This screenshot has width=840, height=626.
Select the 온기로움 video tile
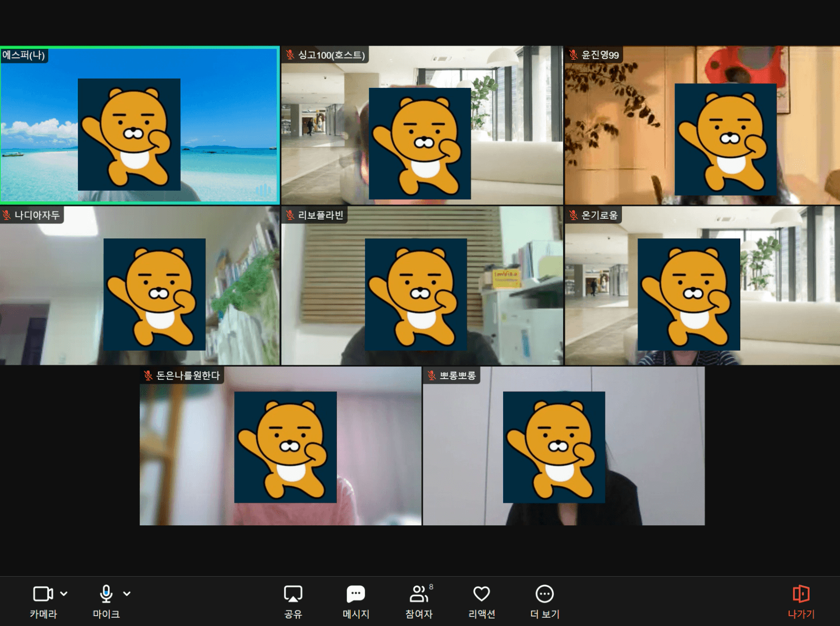tap(702, 285)
